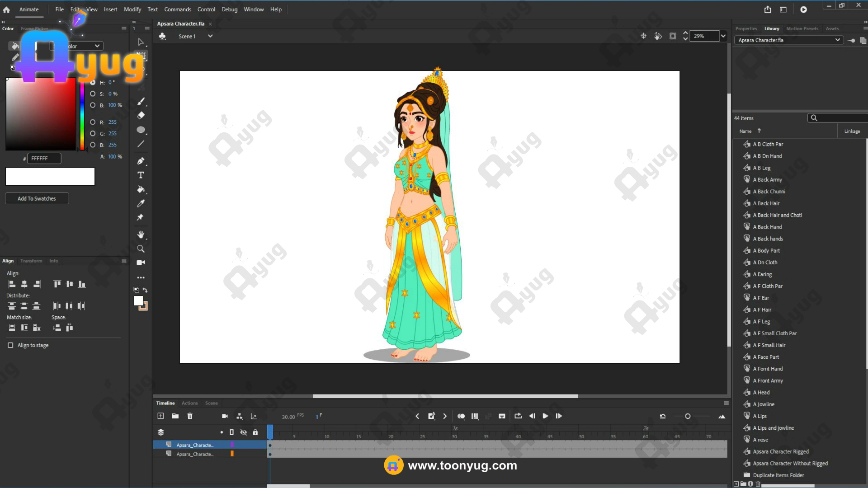Click the Add To Swatches button
The image size is (868, 488).
[37, 198]
